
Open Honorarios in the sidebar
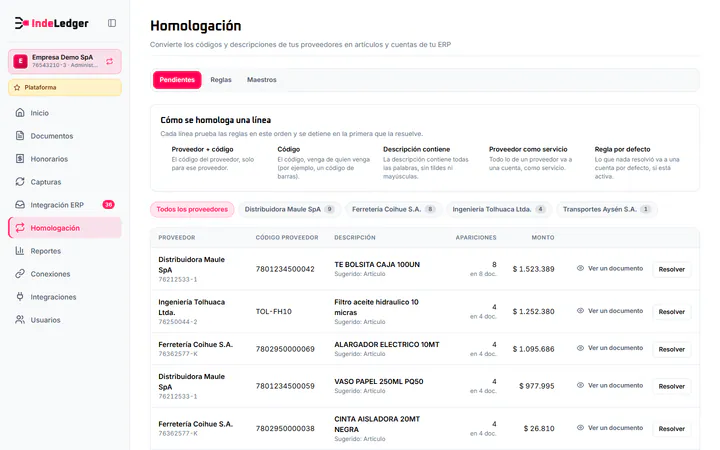65,158
